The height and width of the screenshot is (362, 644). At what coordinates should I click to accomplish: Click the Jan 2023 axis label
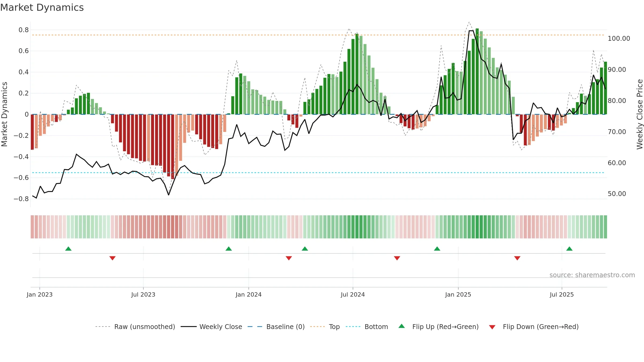point(40,294)
